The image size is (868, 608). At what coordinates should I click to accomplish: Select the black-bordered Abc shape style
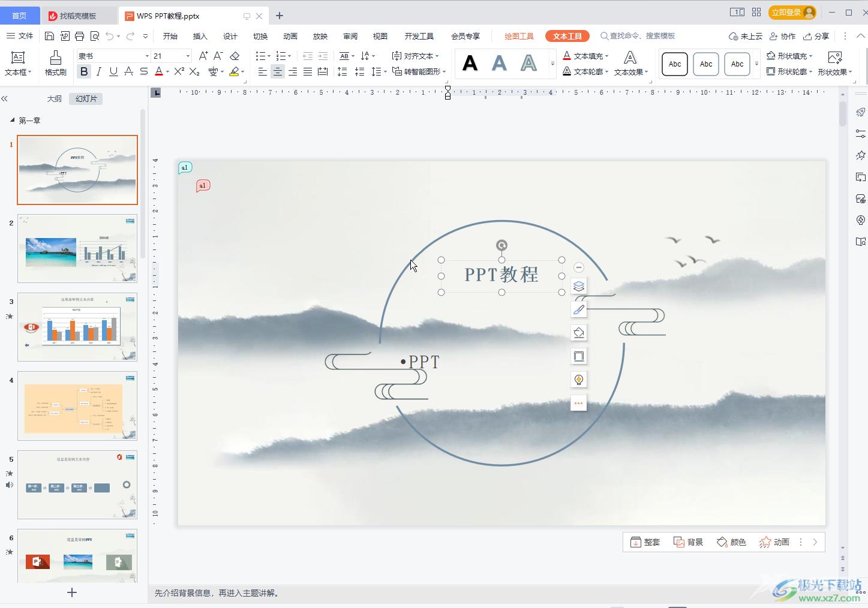675,64
